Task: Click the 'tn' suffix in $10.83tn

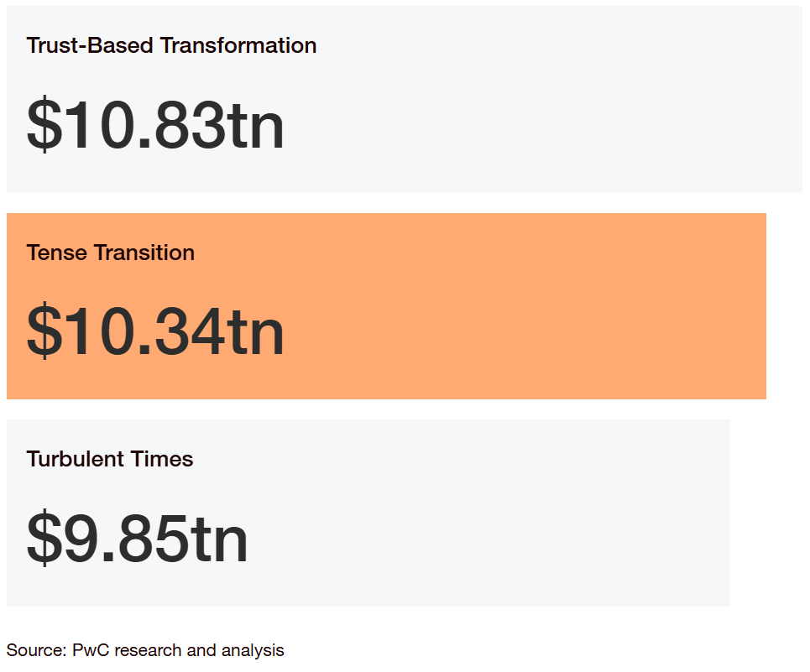Action: point(256,127)
